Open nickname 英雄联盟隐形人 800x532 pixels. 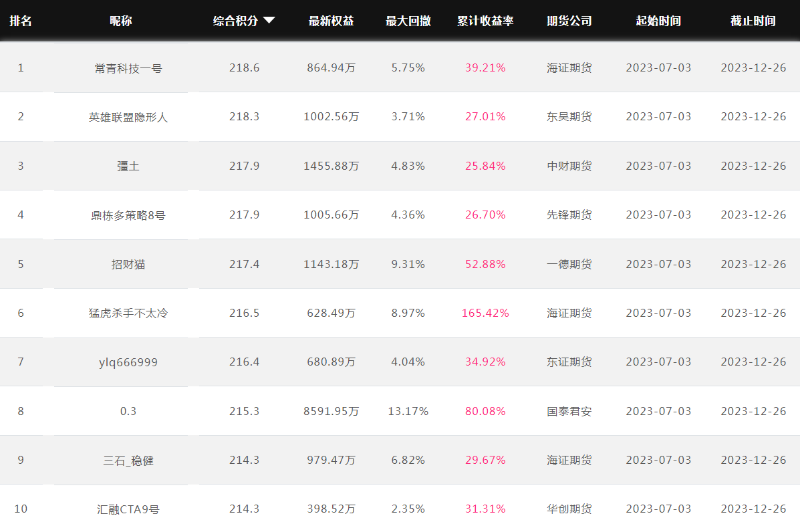click(128, 118)
